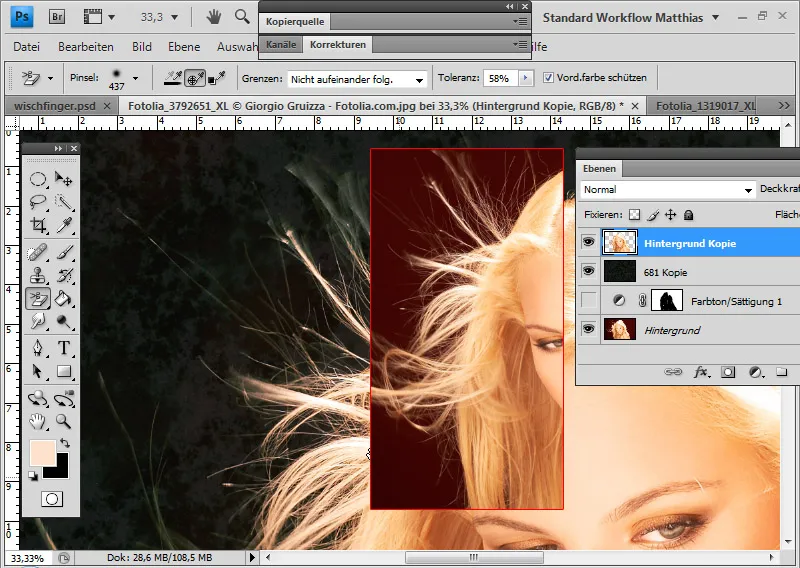
Task: Select the Dodge tool
Action: click(x=64, y=322)
